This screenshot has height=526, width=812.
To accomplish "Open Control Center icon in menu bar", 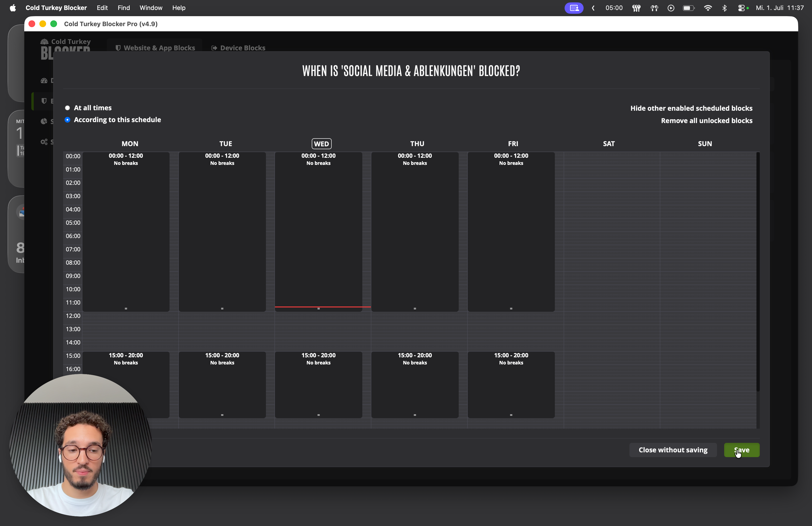I will pos(741,8).
